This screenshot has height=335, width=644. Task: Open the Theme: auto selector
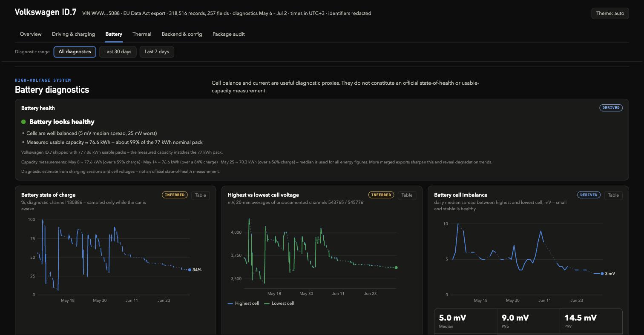[x=610, y=13]
